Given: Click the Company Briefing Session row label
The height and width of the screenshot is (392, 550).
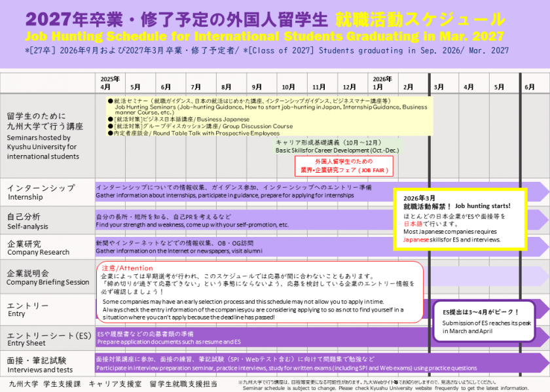Looking at the screenshot, I should pyautogui.click(x=47, y=277).
